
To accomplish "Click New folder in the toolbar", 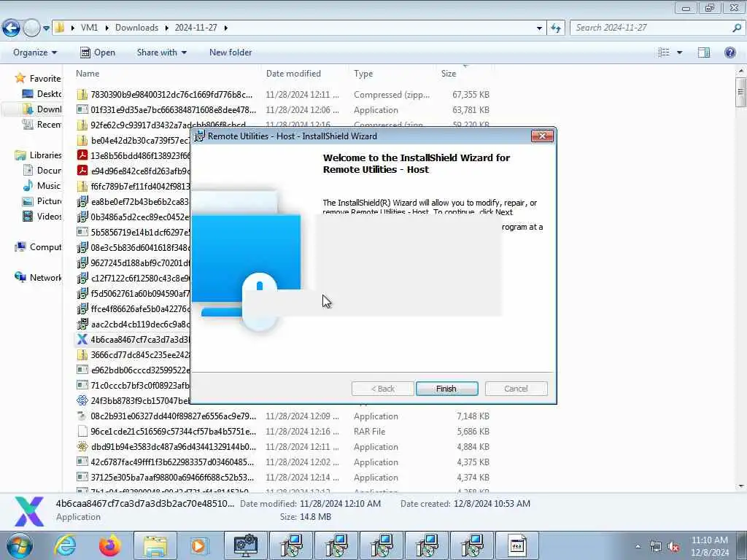I will point(231,52).
